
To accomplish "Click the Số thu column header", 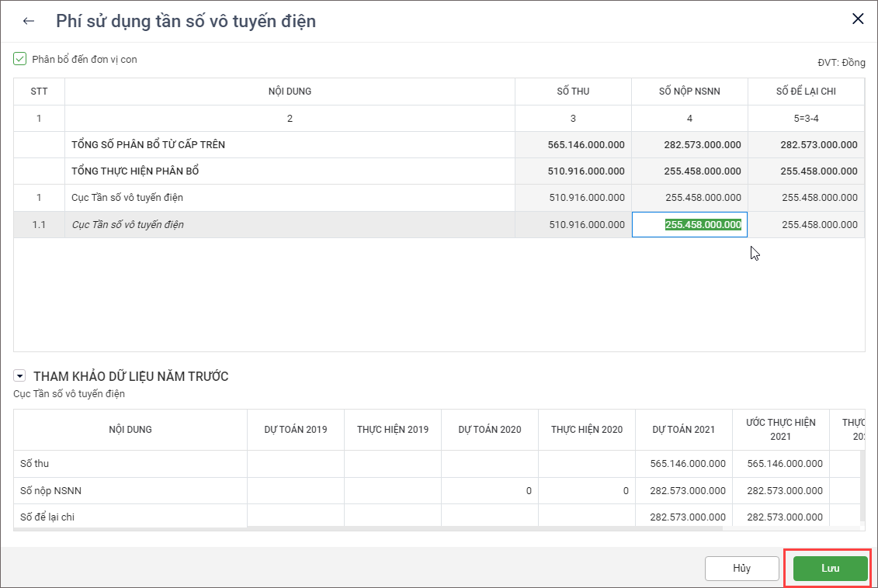I will point(573,92).
